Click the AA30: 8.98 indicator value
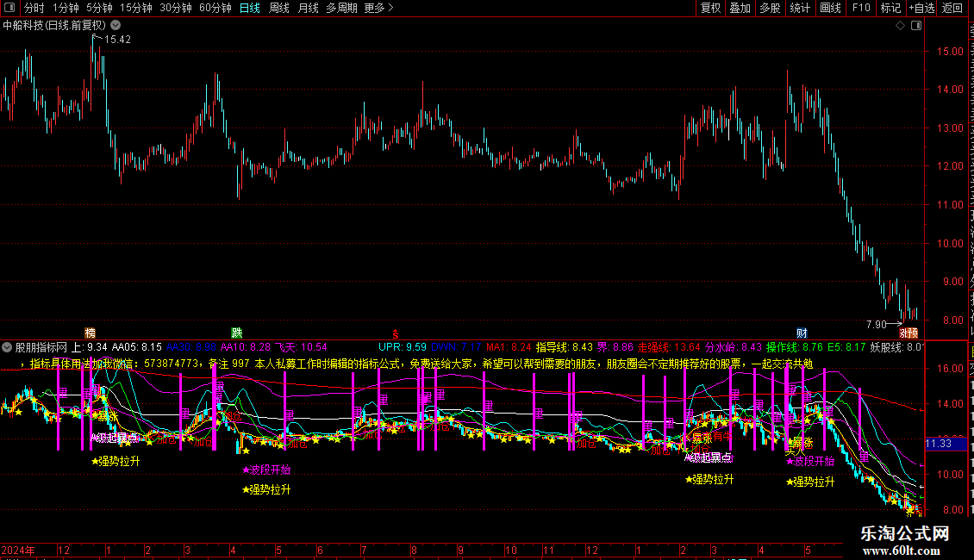 pyautogui.click(x=191, y=348)
